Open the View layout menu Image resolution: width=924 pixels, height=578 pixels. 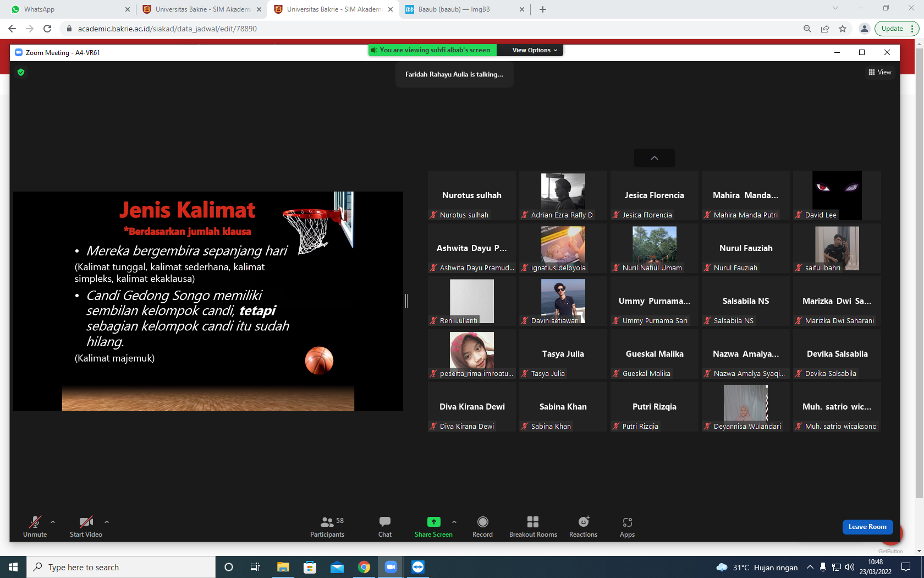880,72
